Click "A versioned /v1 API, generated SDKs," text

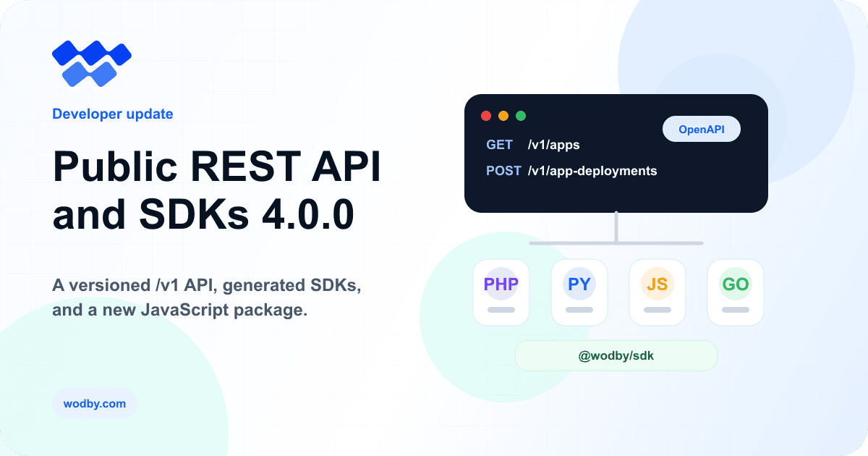pyautogui.click(x=207, y=286)
